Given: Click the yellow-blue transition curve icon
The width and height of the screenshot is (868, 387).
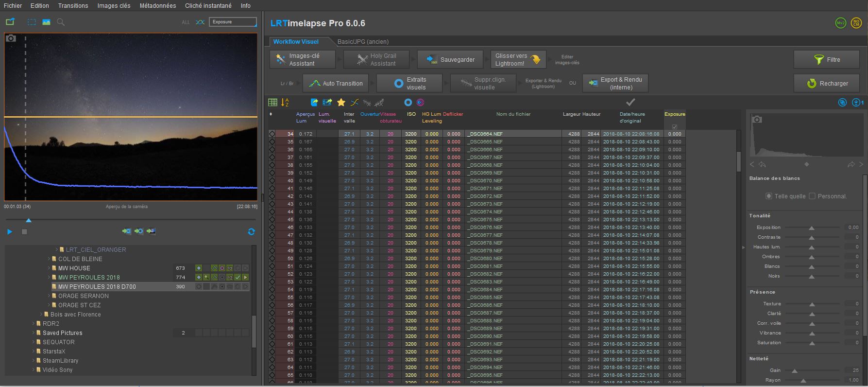Looking at the screenshot, I should tap(355, 102).
